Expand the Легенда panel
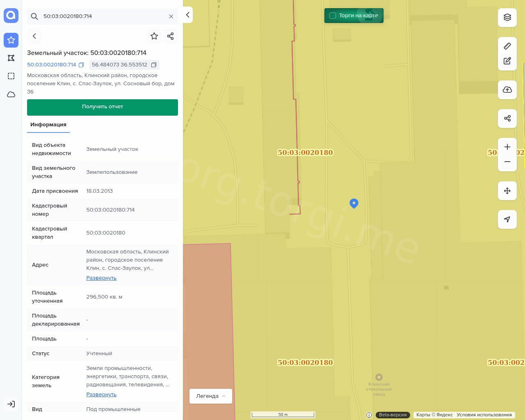The image size is (525, 420). (211, 396)
